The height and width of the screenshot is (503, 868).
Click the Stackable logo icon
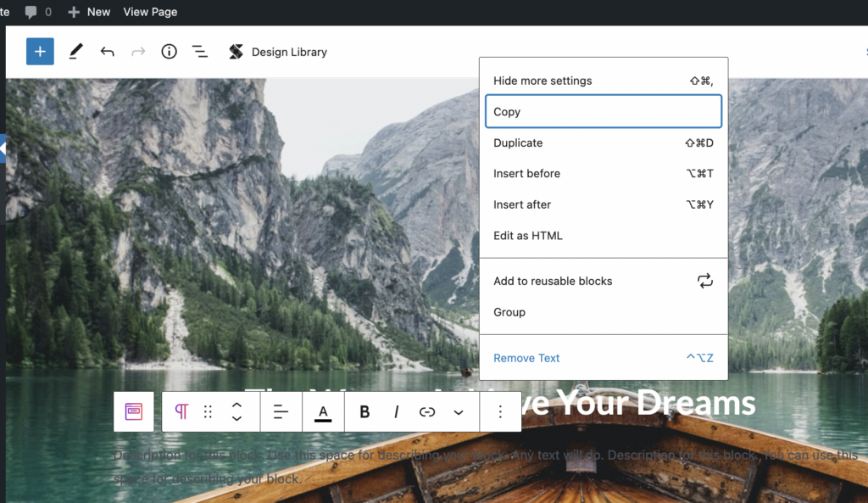tap(236, 52)
